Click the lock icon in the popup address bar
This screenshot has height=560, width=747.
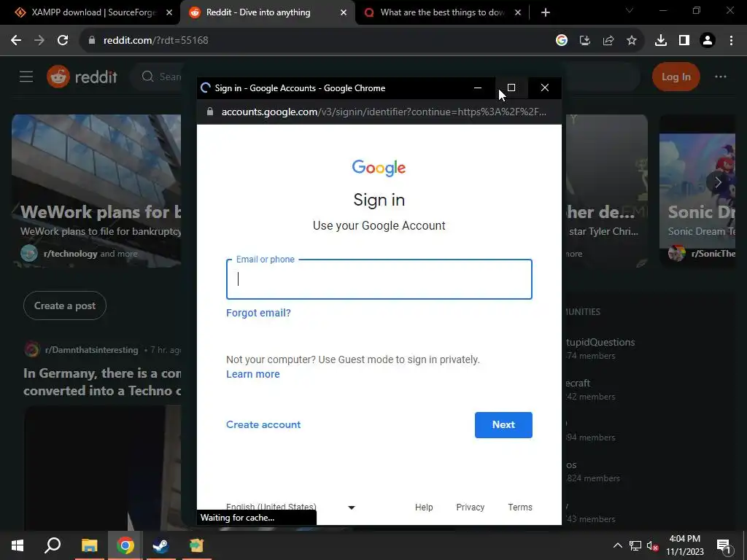point(209,112)
